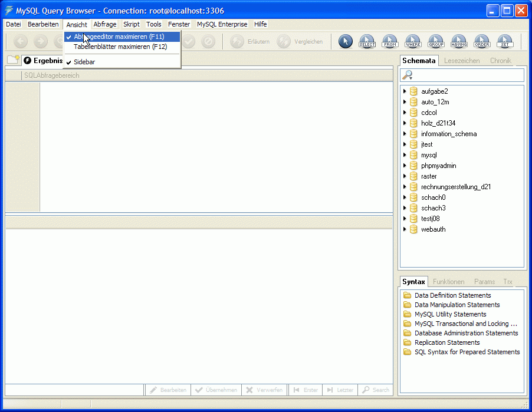Click the FROM clause toolbar icon

point(390,41)
